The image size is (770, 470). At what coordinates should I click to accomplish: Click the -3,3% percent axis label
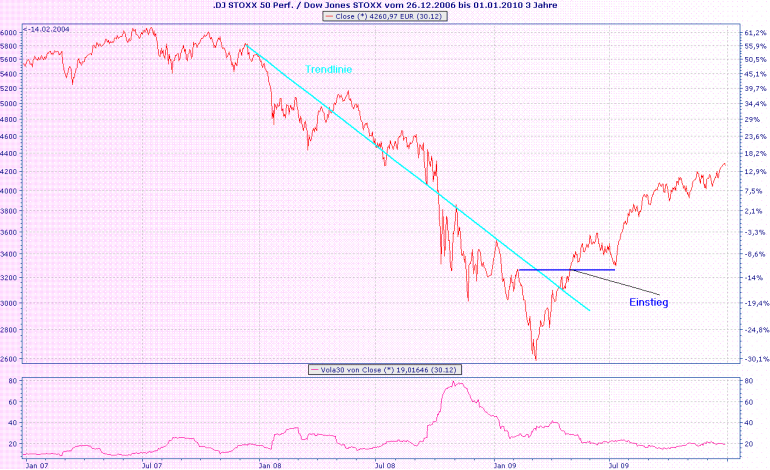[x=755, y=232]
